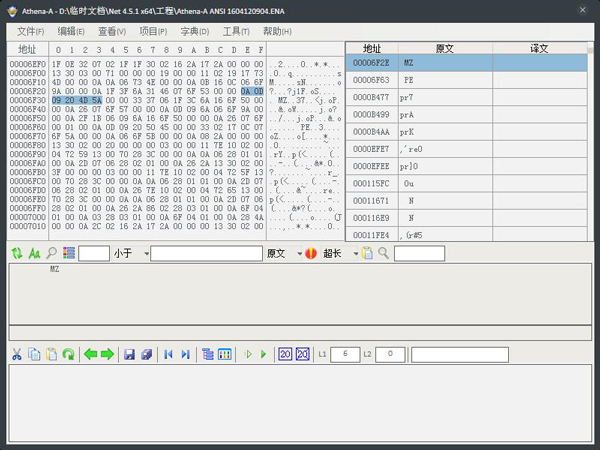Screen dimensions: 600x450
Task: Click the L1 value field
Action: coord(345,354)
